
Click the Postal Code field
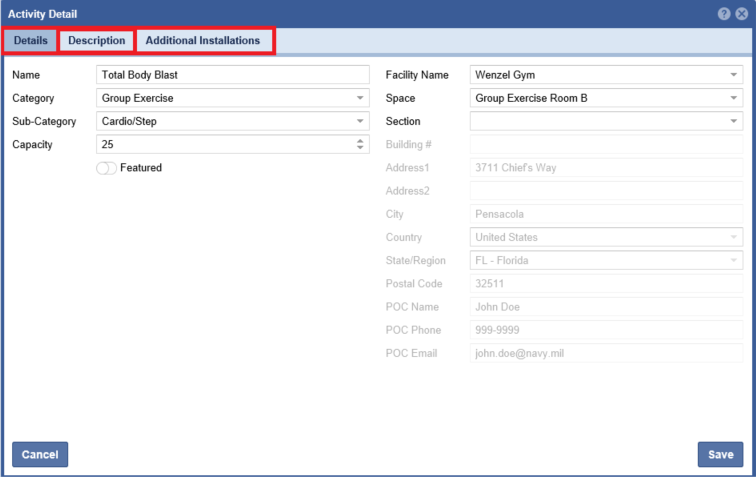tap(606, 284)
